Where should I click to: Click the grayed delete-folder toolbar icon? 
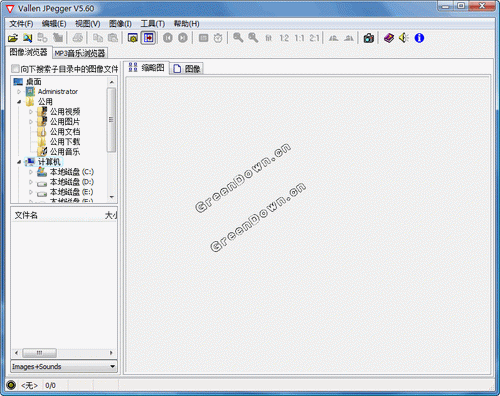(58, 38)
